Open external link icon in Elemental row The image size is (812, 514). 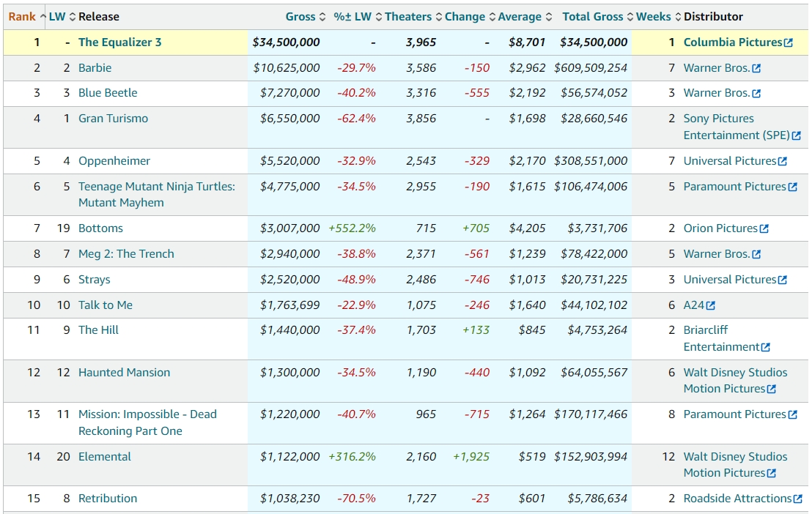[771, 473]
